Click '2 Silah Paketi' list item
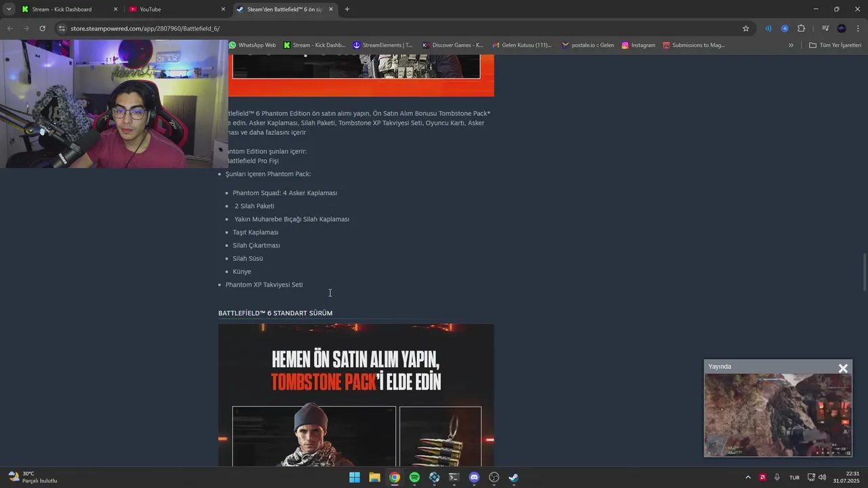 pos(254,206)
